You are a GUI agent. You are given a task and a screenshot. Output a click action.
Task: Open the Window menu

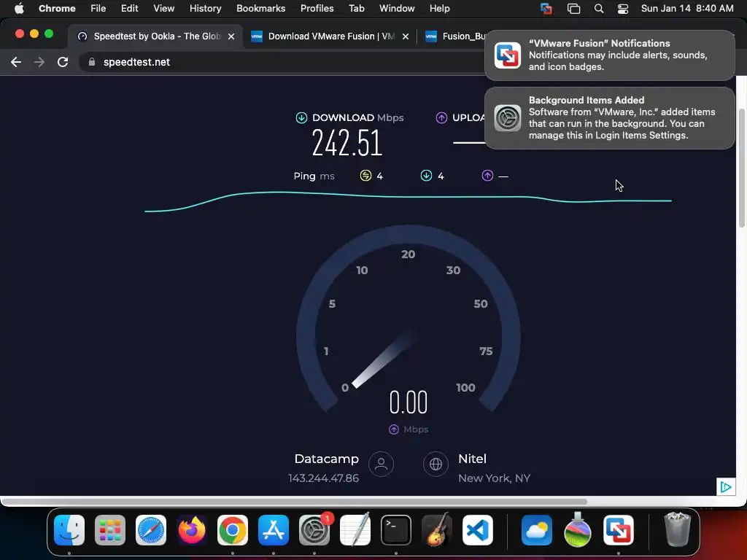pyautogui.click(x=397, y=9)
